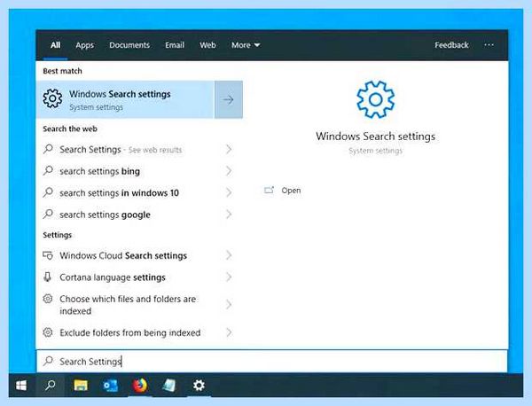The height and width of the screenshot is (406, 532).
Task: Expand chevron for Cortana language settings
Action: [x=229, y=277]
